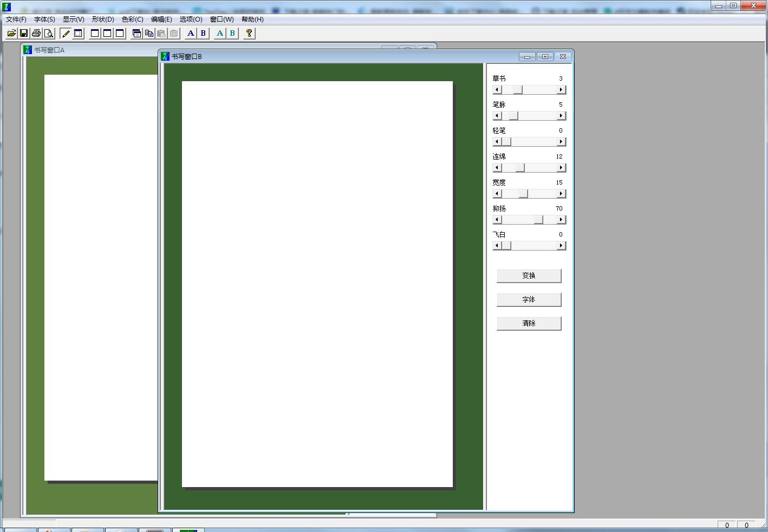Image resolution: width=768 pixels, height=532 pixels.
Task: Increase 轻笔 with right arrow
Action: pyautogui.click(x=562, y=142)
